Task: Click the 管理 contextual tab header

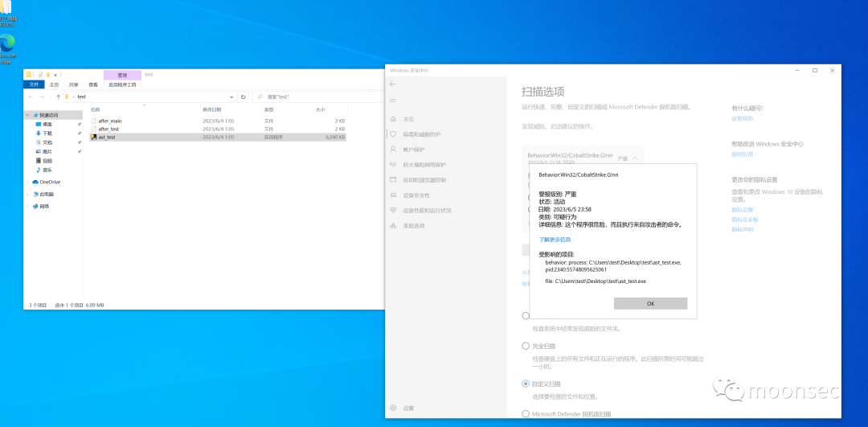Action: tap(122, 75)
